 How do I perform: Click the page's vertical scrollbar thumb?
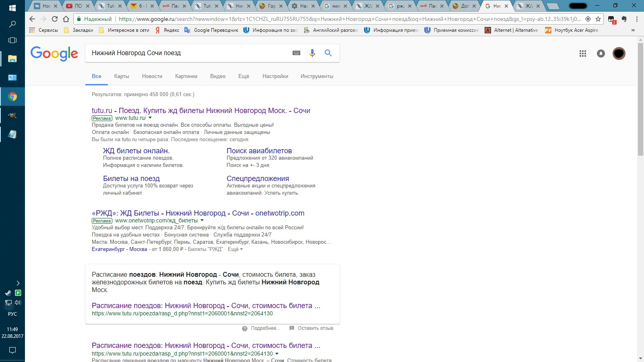point(640,99)
